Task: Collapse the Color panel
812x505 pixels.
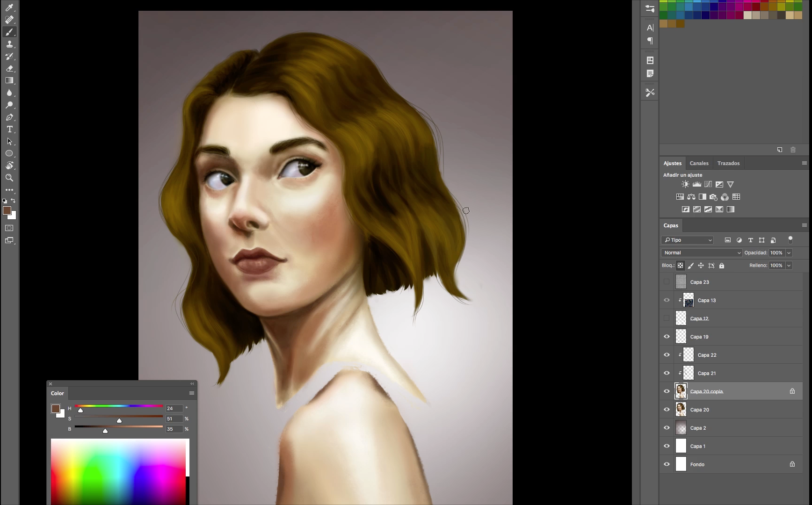Action: click(192, 384)
